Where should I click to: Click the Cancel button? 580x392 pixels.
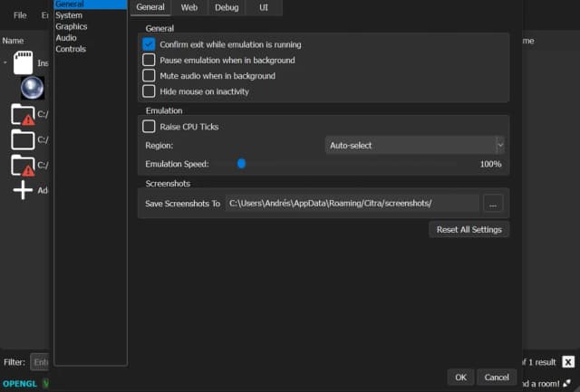497,378
